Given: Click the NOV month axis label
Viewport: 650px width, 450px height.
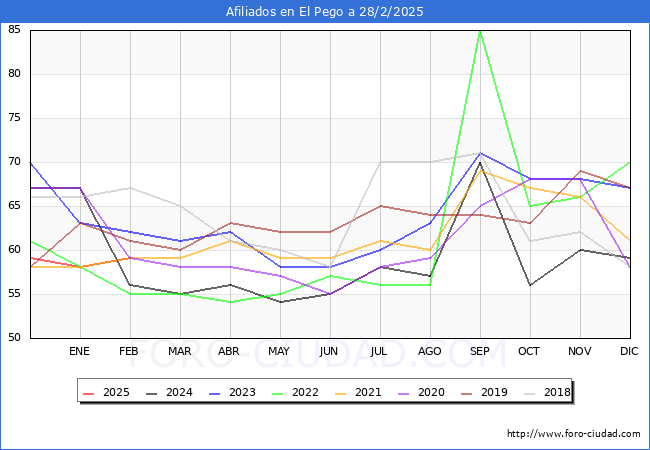Looking at the screenshot, I should (580, 351).
